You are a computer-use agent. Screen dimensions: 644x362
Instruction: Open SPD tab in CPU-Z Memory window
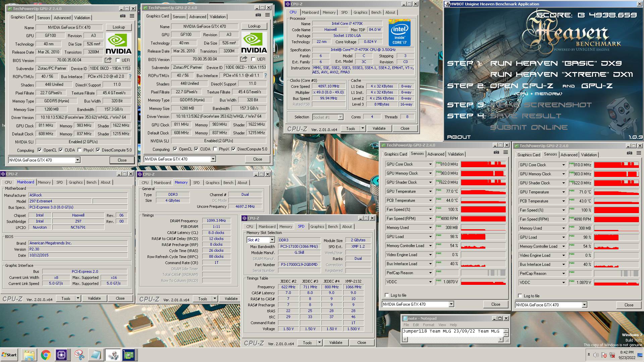coord(197,183)
